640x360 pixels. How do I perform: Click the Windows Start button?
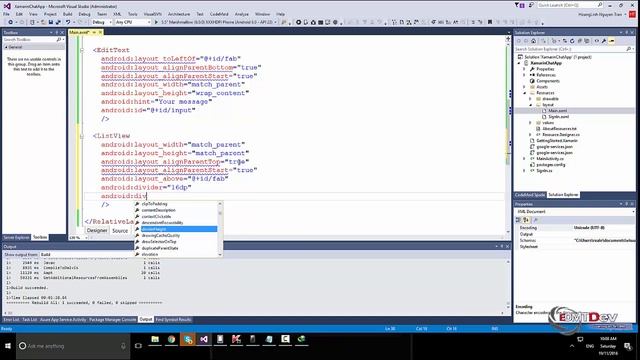tap(8, 346)
